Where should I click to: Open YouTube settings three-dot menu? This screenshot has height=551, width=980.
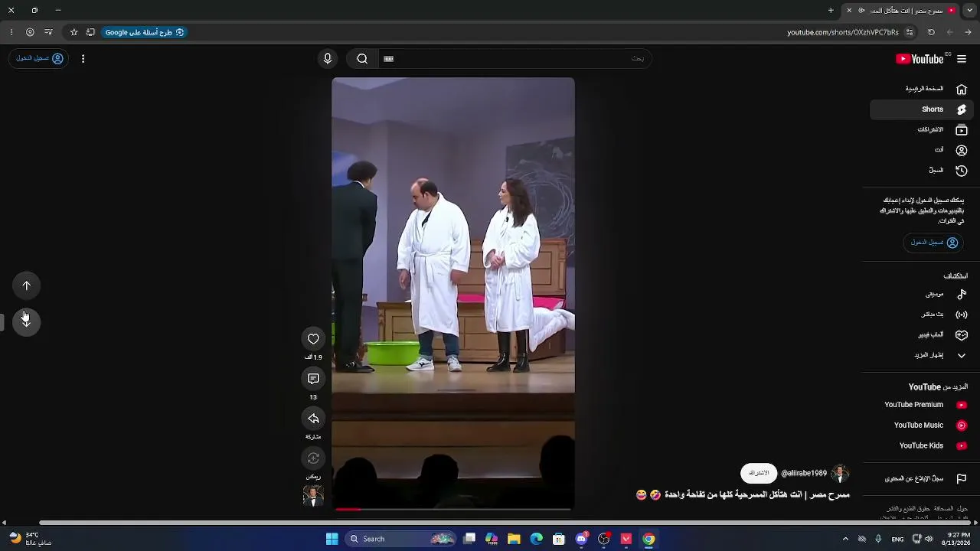point(83,59)
